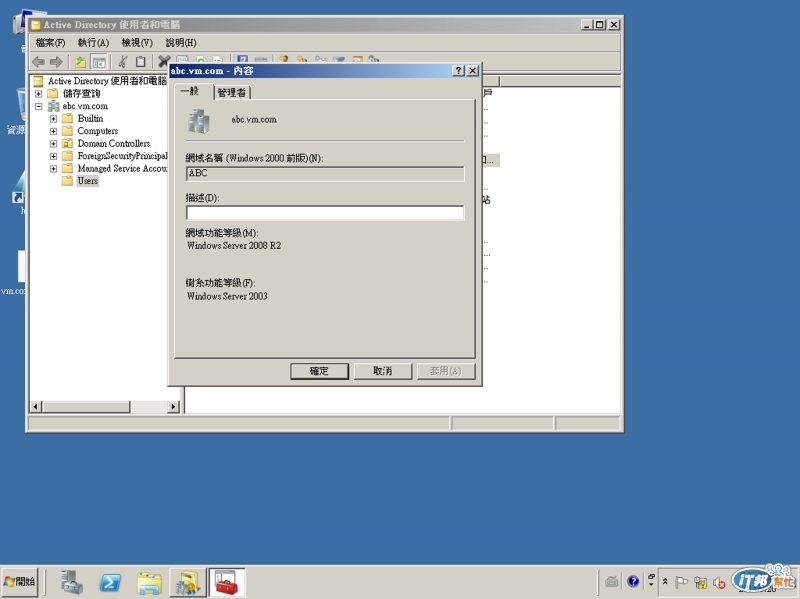Viewport: 800px width, 599px height.
Task: Expand the ForeignSecurityPrincipals node
Action: pos(53,156)
